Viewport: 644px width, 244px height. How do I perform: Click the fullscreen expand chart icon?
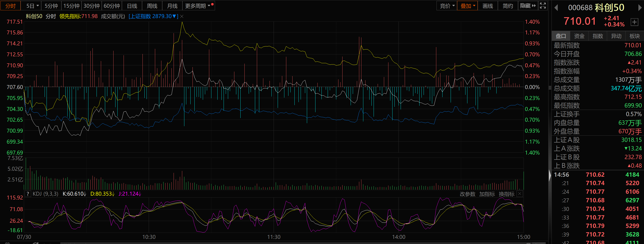pyautogui.click(x=542, y=6)
